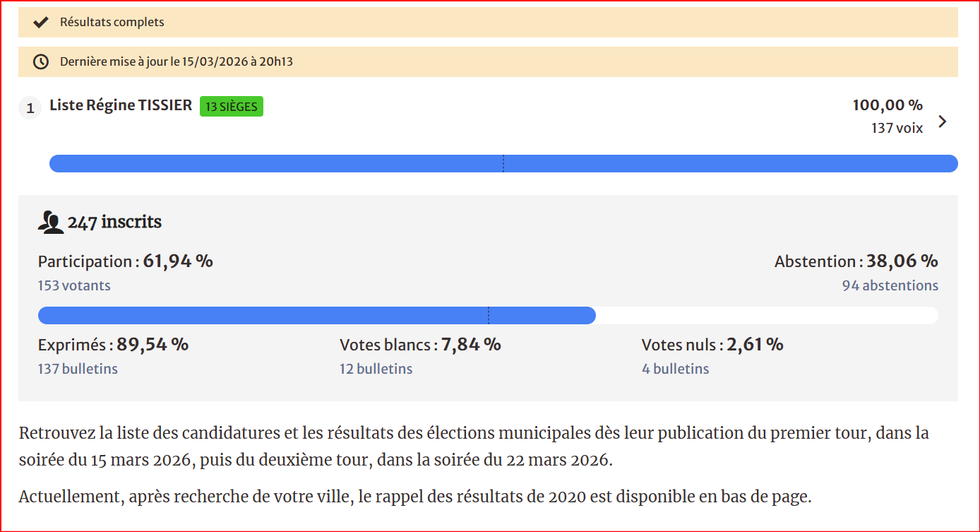The height and width of the screenshot is (532, 980).
Task: Click the rank number 1 badge
Action: 29,107
